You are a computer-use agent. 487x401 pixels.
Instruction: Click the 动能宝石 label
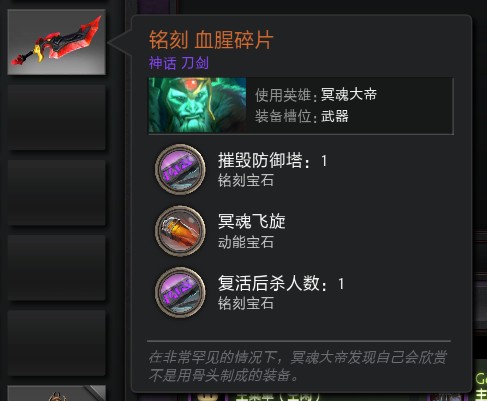point(246,242)
